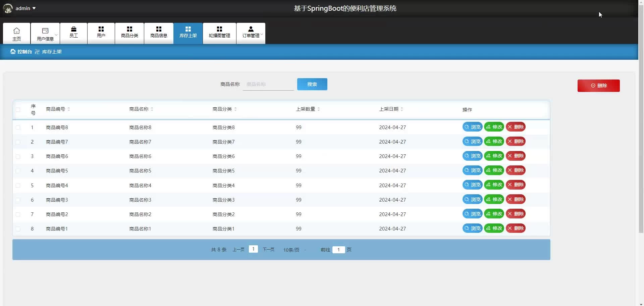Click the person icon for 订单管理
This screenshot has height=306, width=644.
click(251, 29)
